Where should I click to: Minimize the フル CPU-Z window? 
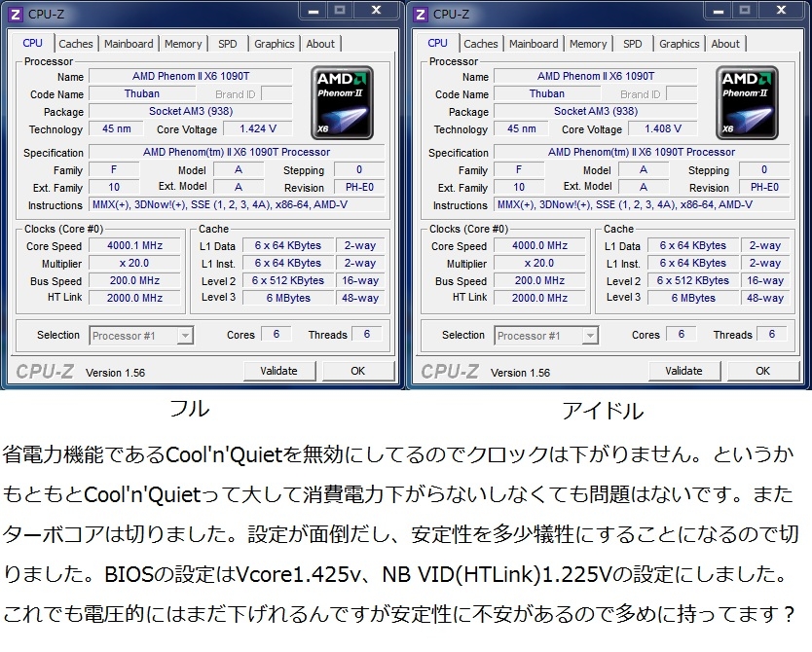pyautogui.click(x=314, y=11)
